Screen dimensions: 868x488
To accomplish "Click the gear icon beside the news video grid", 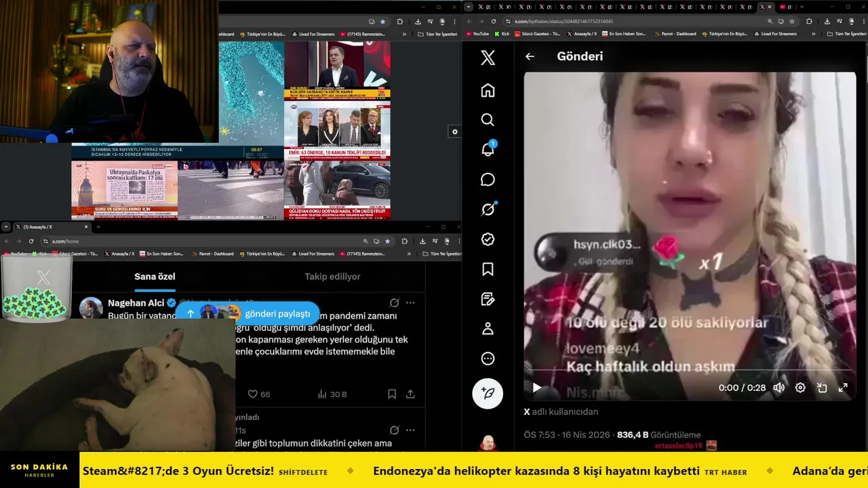I will 454,132.
